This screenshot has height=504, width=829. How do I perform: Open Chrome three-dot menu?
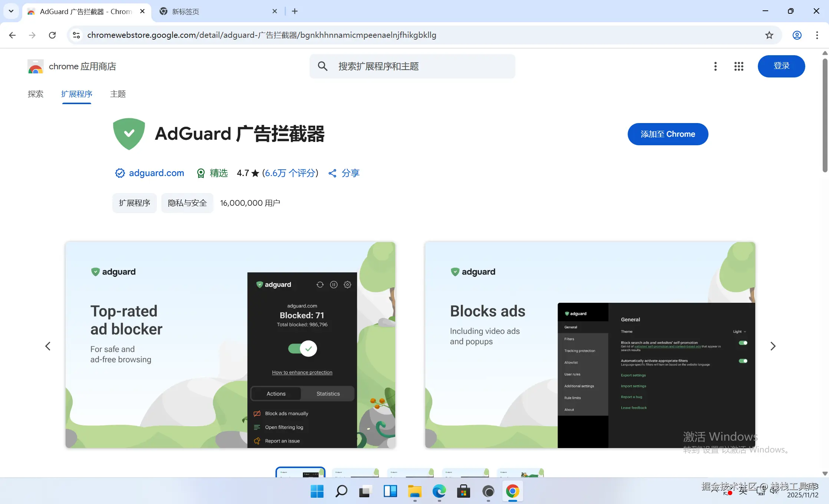pos(817,35)
